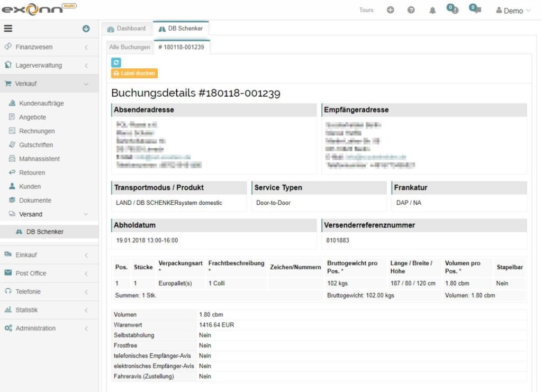Expand the Administration chevron
This screenshot has height=392, width=542.
coord(86,329)
